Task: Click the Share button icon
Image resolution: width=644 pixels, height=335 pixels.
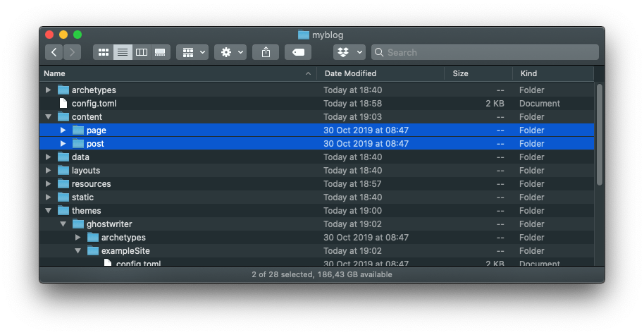Action: pyautogui.click(x=266, y=52)
